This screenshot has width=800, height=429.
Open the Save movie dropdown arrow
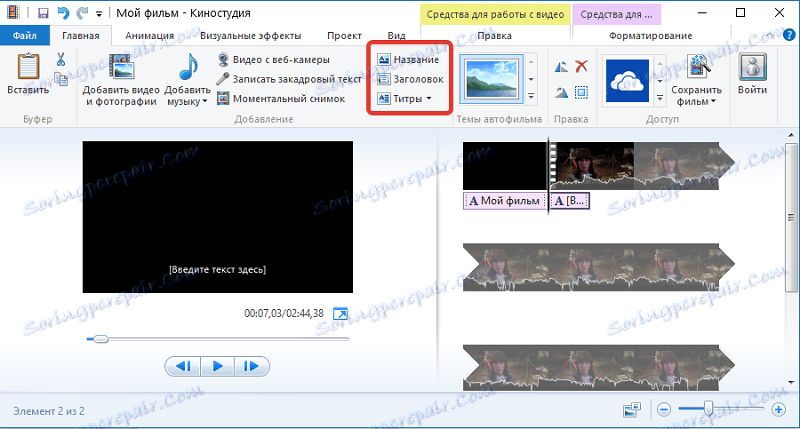coord(713,102)
